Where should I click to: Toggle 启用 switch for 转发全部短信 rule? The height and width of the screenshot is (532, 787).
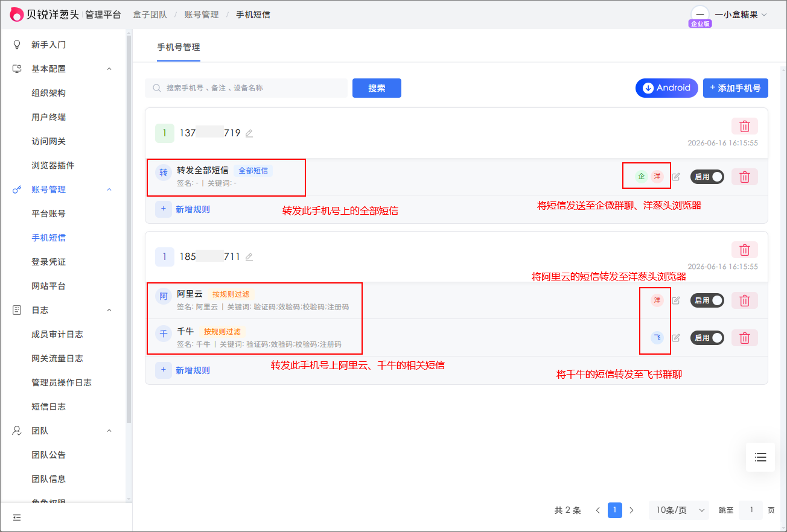(x=707, y=177)
